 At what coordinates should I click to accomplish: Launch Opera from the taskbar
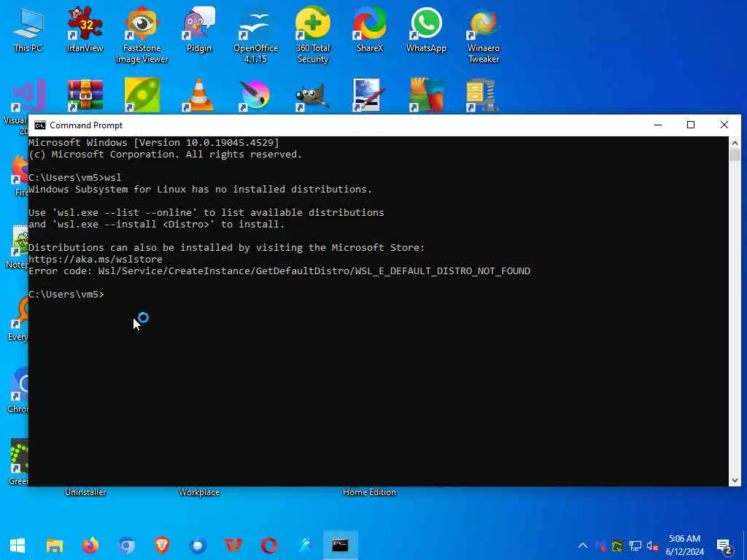pos(269,545)
